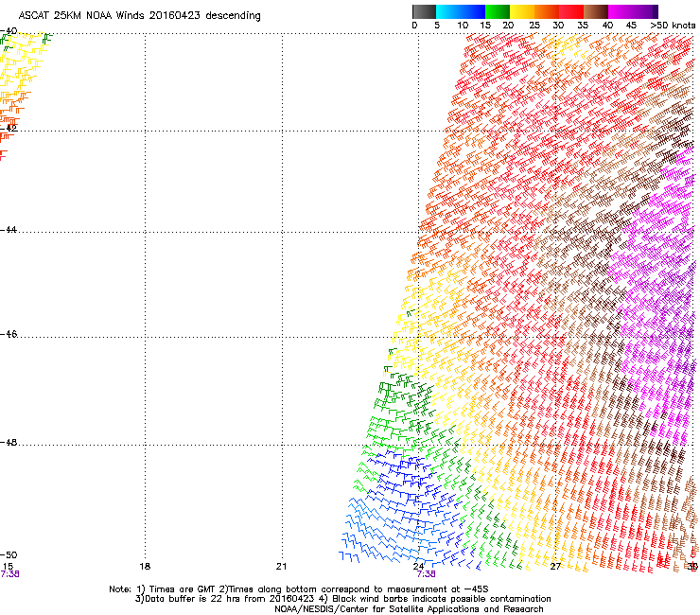Click the gray 0-5 knots color swatch

(x=424, y=11)
